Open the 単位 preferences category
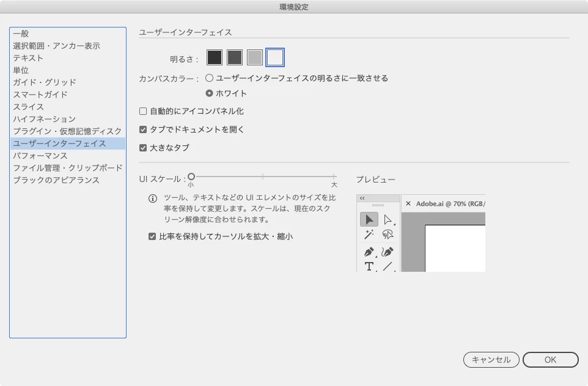This screenshot has height=386, width=588. [x=67, y=70]
